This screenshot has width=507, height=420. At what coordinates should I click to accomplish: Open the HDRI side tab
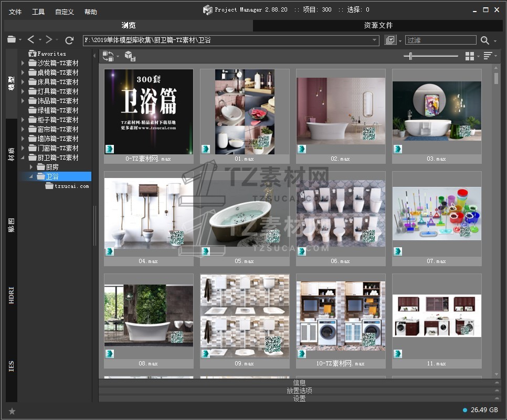pyautogui.click(x=12, y=296)
